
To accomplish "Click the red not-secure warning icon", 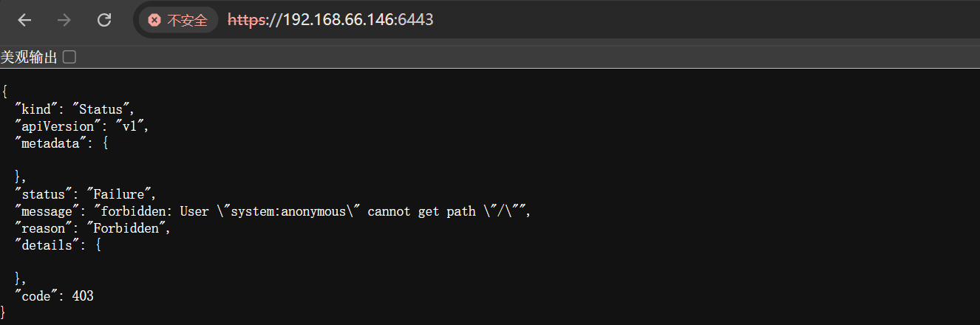I will (154, 20).
